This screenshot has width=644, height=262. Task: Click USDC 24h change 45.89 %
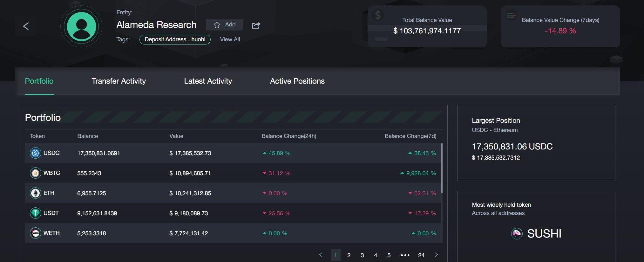click(x=276, y=153)
